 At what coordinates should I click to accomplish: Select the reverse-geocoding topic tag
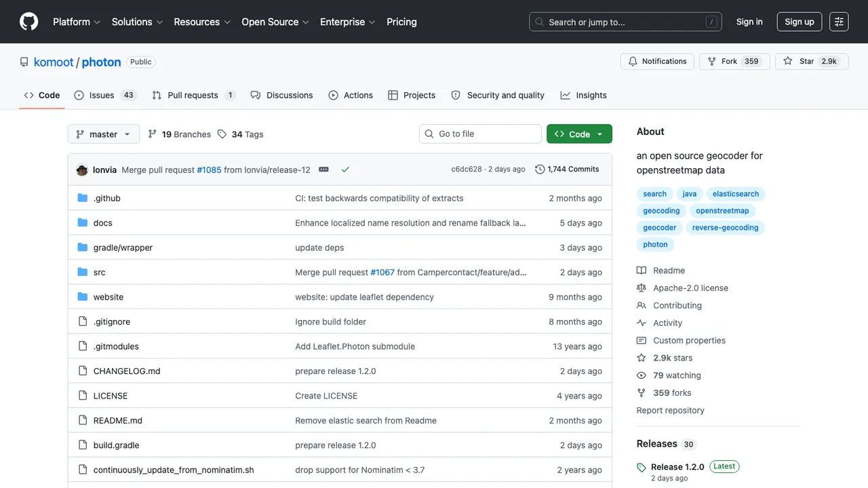coord(726,228)
